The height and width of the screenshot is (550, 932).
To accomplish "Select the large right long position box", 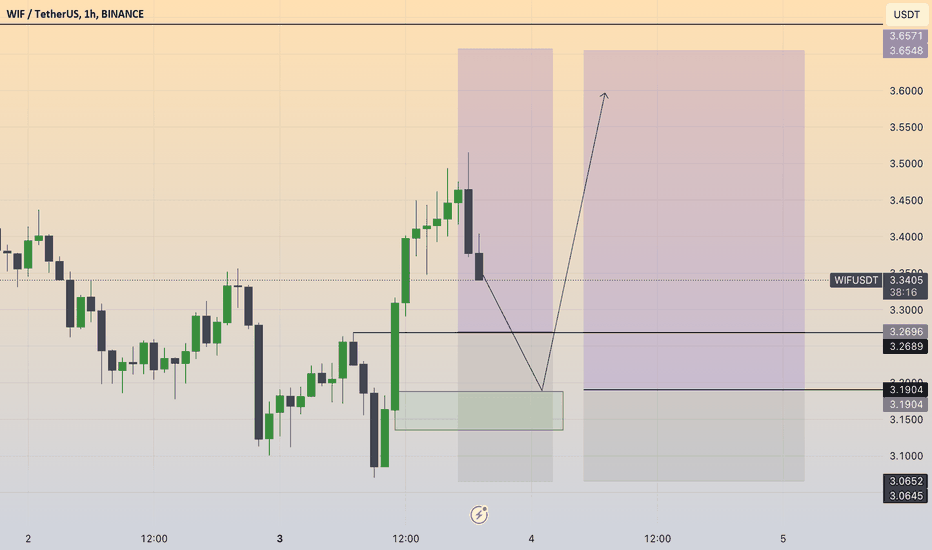I will (x=694, y=266).
